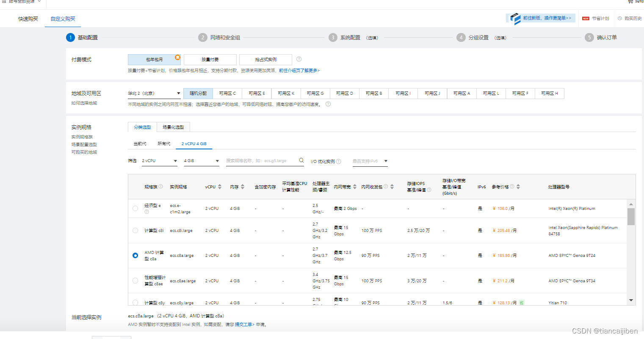Click the green 省 badge on c8y price
The image size is (644, 339).
522,303
